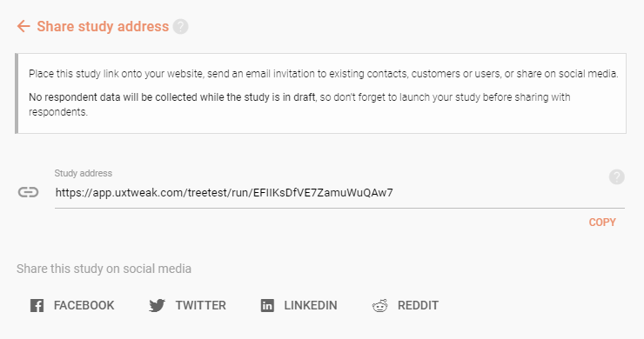Click the Twitter bird icon
The width and height of the screenshot is (644, 339).
pos(157,305)
